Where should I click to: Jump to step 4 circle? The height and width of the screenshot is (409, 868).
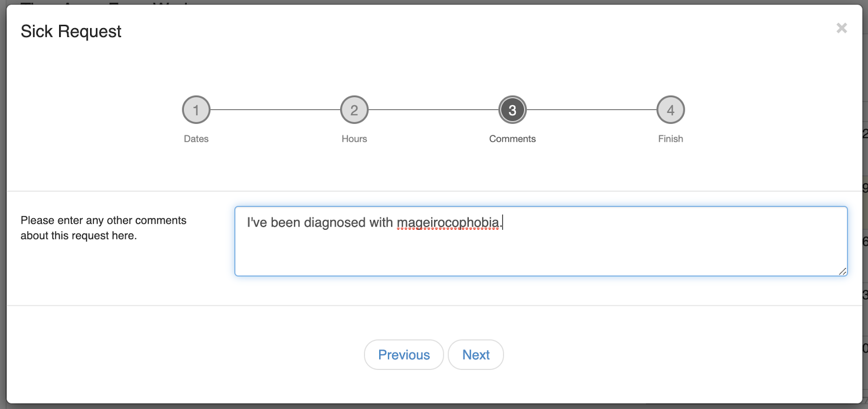click(x=671, y=110)
